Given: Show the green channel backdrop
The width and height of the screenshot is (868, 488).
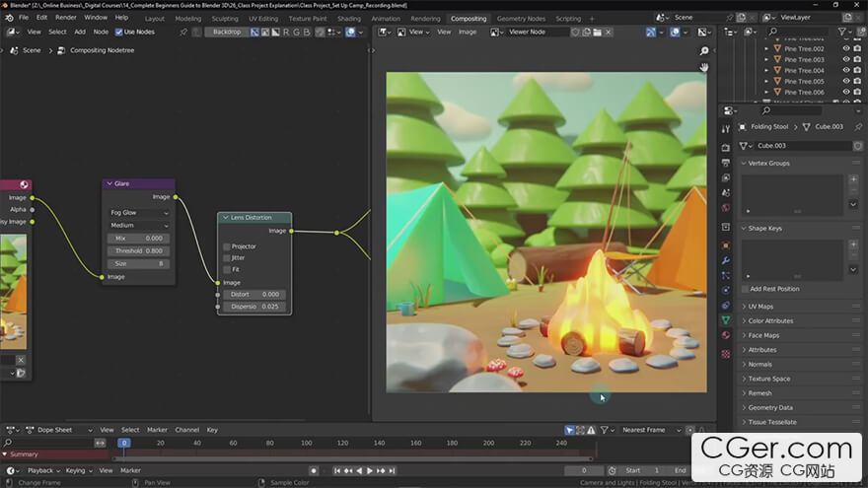Looking at the screenshot, I should (296, 33).
